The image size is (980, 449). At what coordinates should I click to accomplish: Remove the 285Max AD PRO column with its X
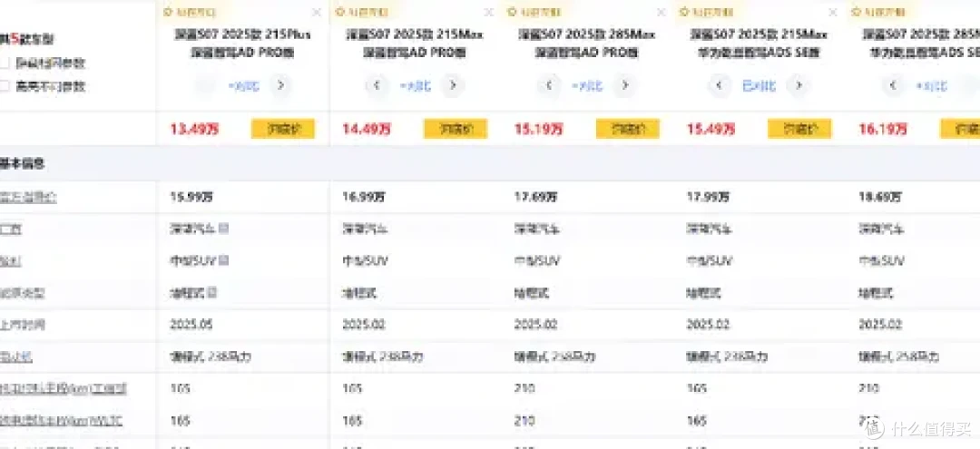pyautogui.click(x=661, y=12)
